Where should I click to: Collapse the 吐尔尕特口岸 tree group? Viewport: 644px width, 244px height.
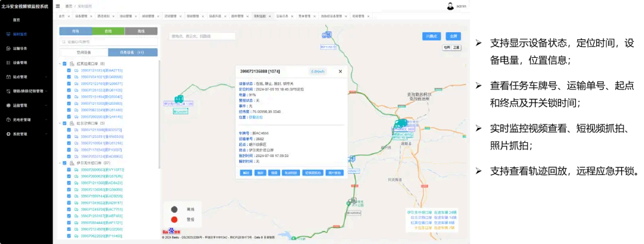60,123
